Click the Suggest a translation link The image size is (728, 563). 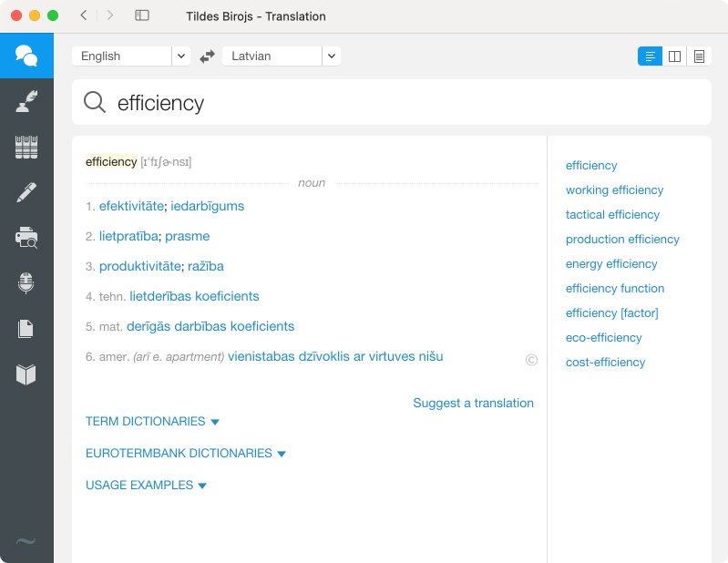pyautogui.click(x=473, y=403)
